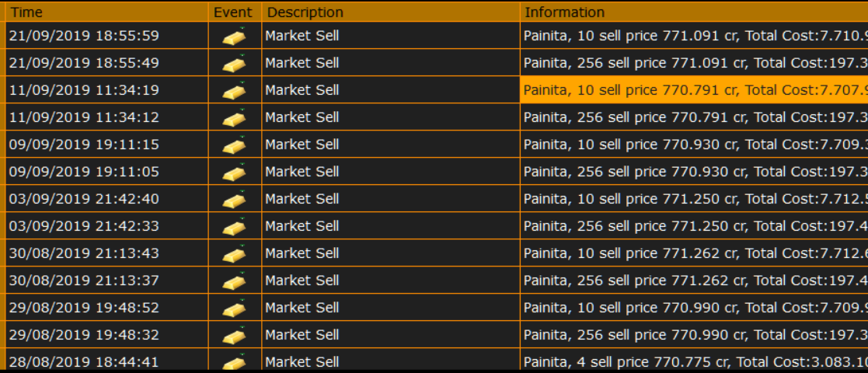Select Market Sell description at 11/09/2019 11:34:12
Image resolution: width=868 pixels, height=373 pixels.
[391, 117]
